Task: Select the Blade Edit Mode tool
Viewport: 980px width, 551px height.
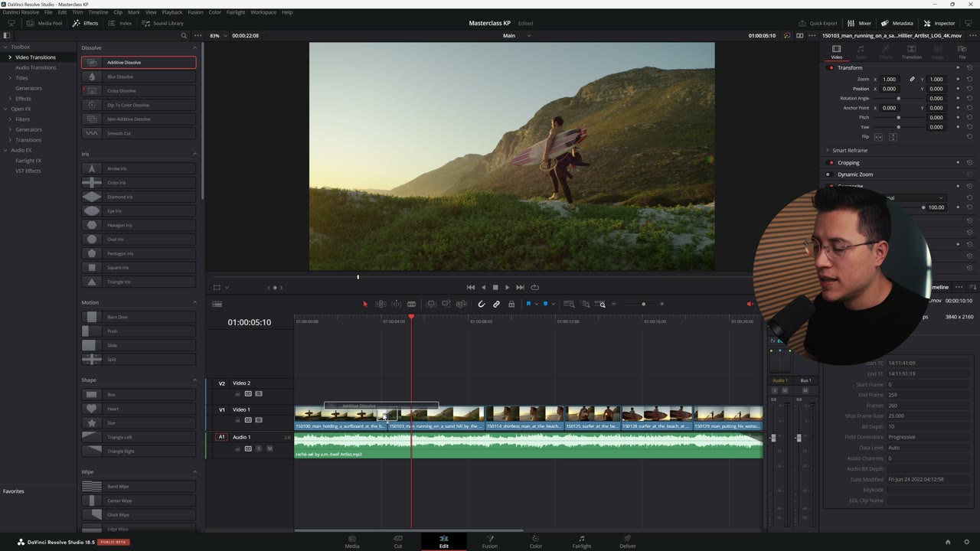Action: click(411, 304)
